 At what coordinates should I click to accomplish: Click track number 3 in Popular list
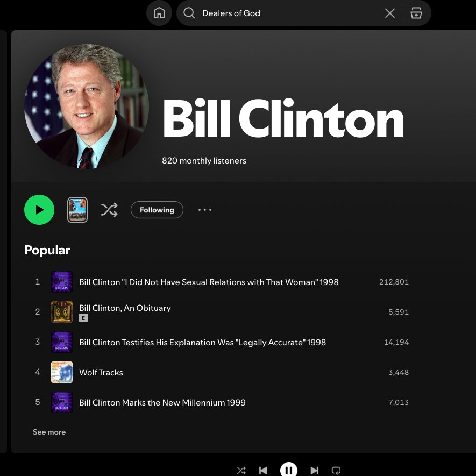point(38,342)
